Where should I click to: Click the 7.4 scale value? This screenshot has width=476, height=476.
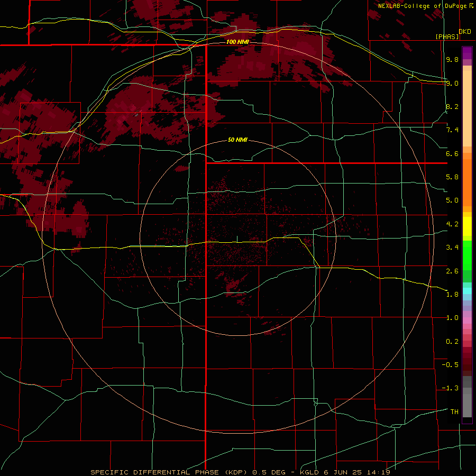[452, 130]
